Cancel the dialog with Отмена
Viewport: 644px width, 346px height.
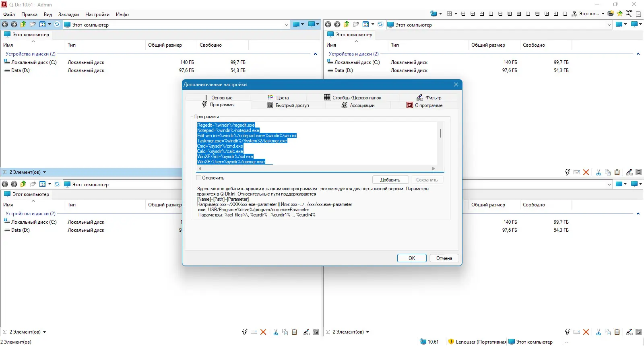click(x=444, y=258)
